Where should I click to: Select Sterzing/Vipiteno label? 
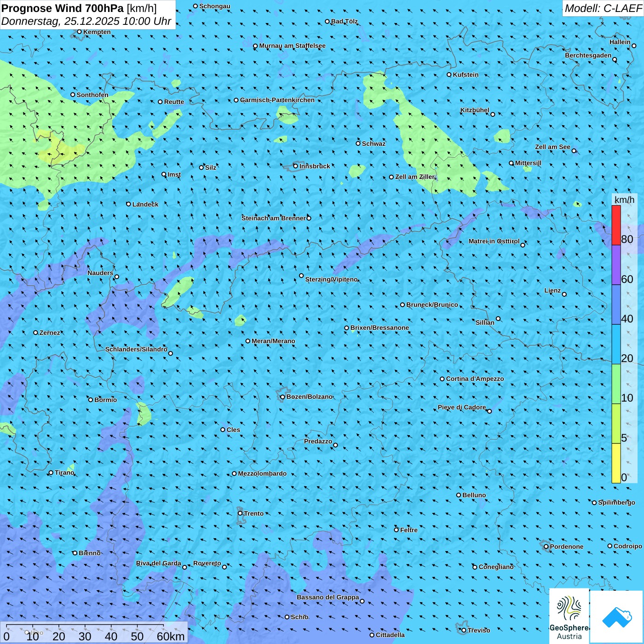click(331, 279)
